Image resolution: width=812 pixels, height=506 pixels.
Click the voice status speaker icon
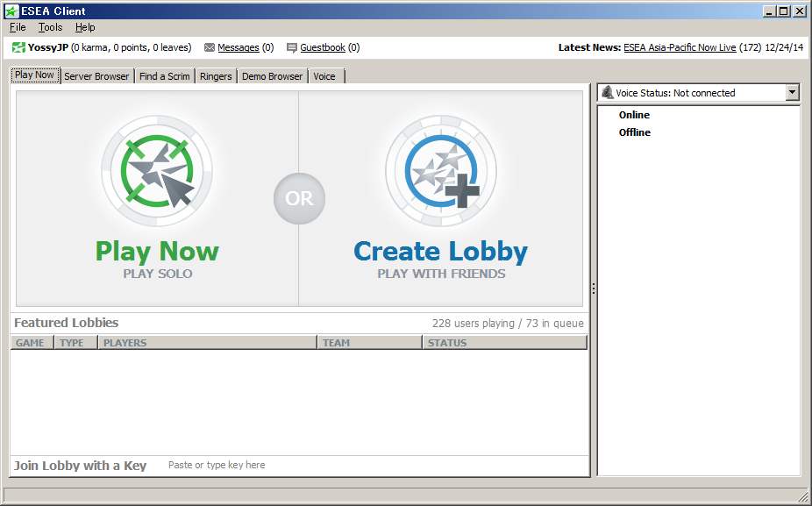click(608, 93)
